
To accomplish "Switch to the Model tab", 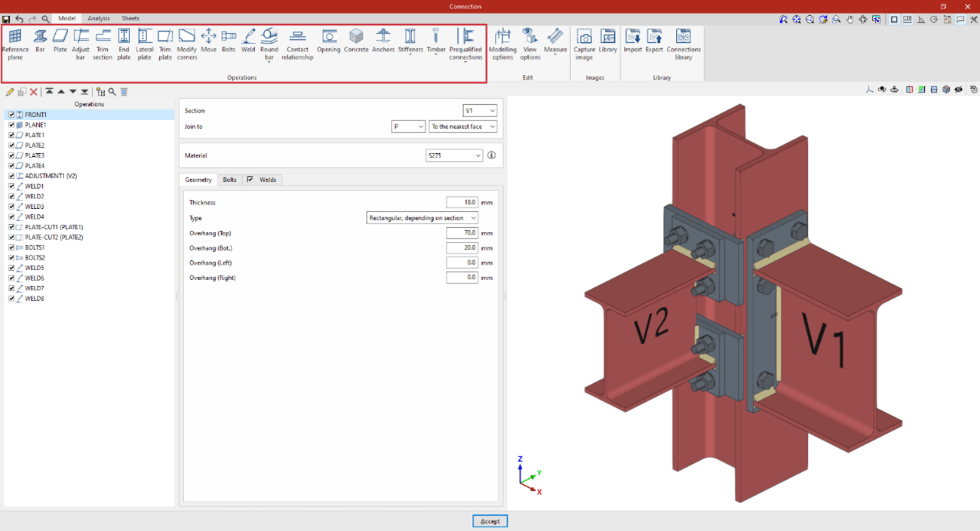I will pos(66,18).
